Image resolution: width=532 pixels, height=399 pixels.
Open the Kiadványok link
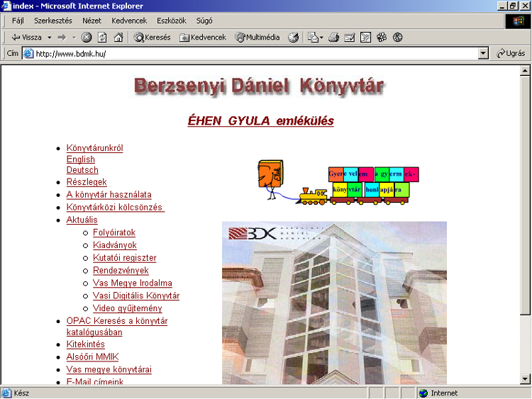115,245
